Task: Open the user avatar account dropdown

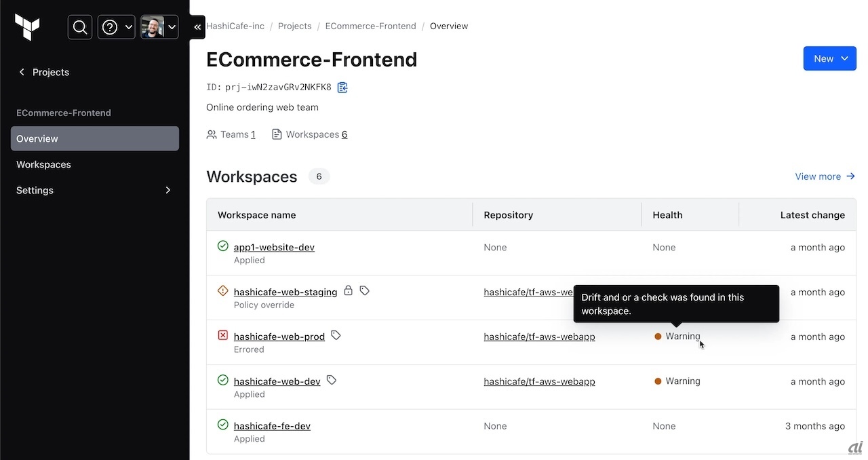Action: click(x=159, y=27)
